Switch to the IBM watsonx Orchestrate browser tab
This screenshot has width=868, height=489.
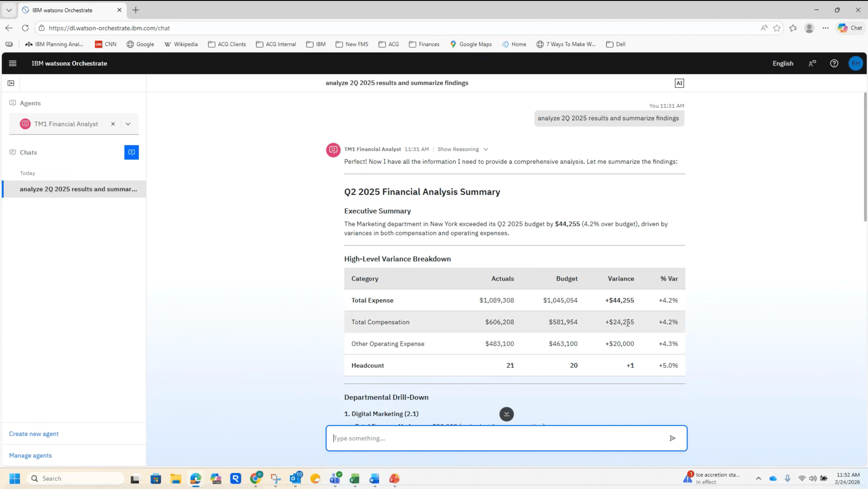pos(63,10)
